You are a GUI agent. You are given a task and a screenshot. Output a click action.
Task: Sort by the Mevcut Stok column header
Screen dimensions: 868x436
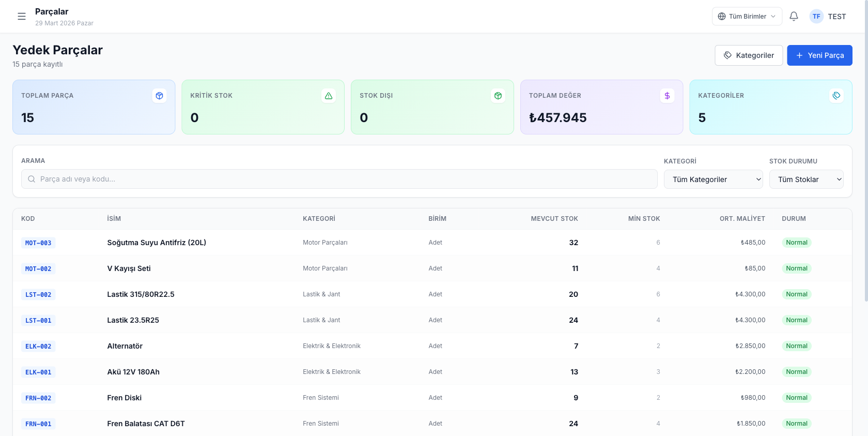[554, 219]
